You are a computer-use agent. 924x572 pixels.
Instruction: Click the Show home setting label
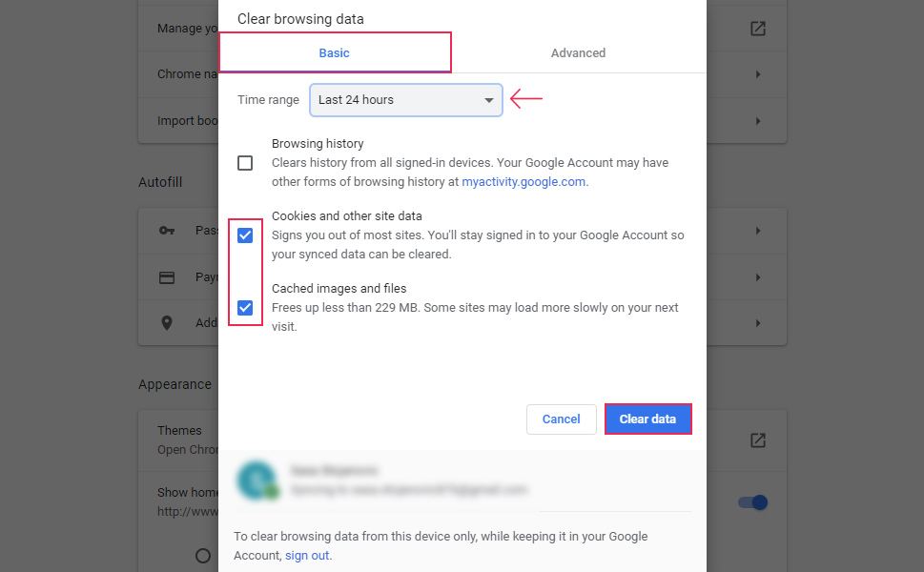tap(188, 493)
